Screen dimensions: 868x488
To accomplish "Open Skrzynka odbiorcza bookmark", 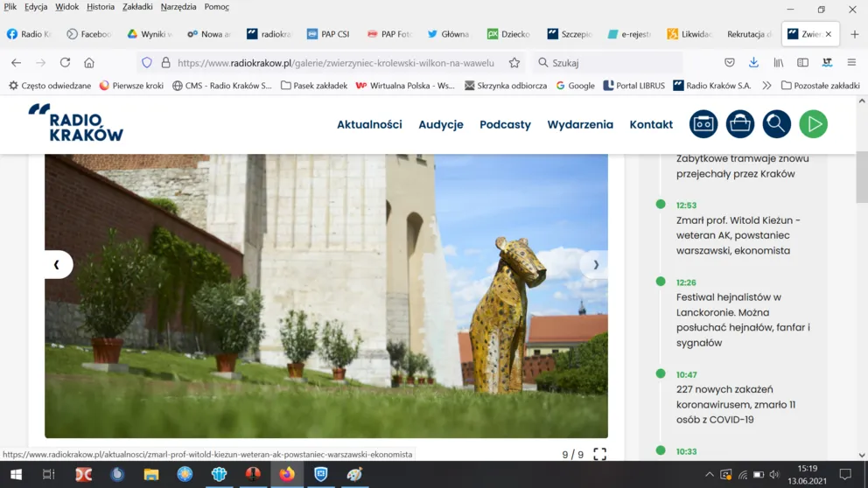I will coord(506,85).
